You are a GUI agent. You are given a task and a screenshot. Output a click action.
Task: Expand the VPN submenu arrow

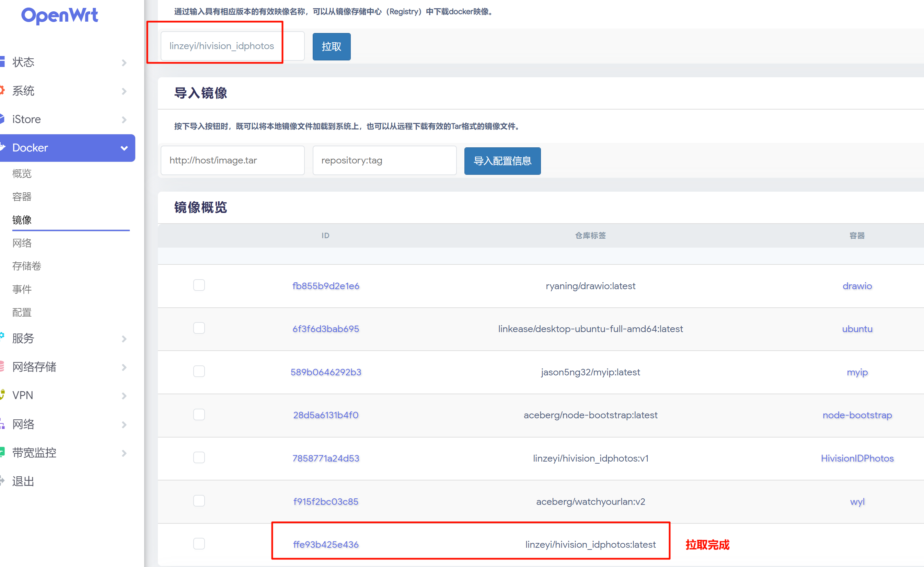124,396
